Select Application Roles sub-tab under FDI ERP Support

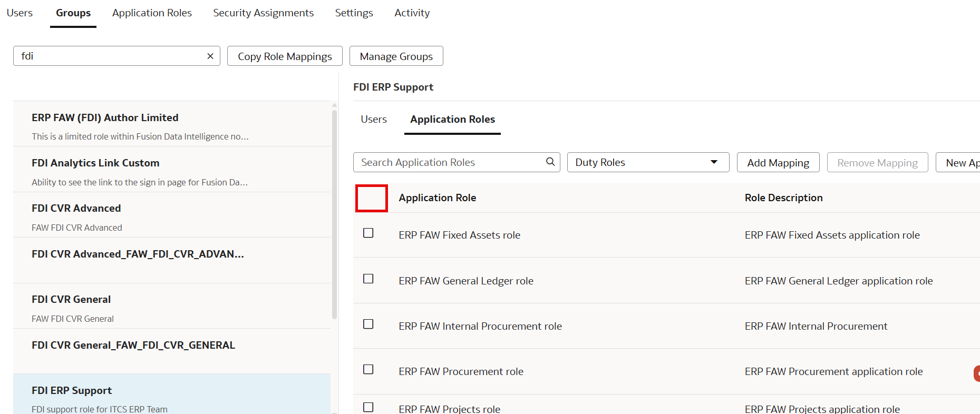[452, 119]
